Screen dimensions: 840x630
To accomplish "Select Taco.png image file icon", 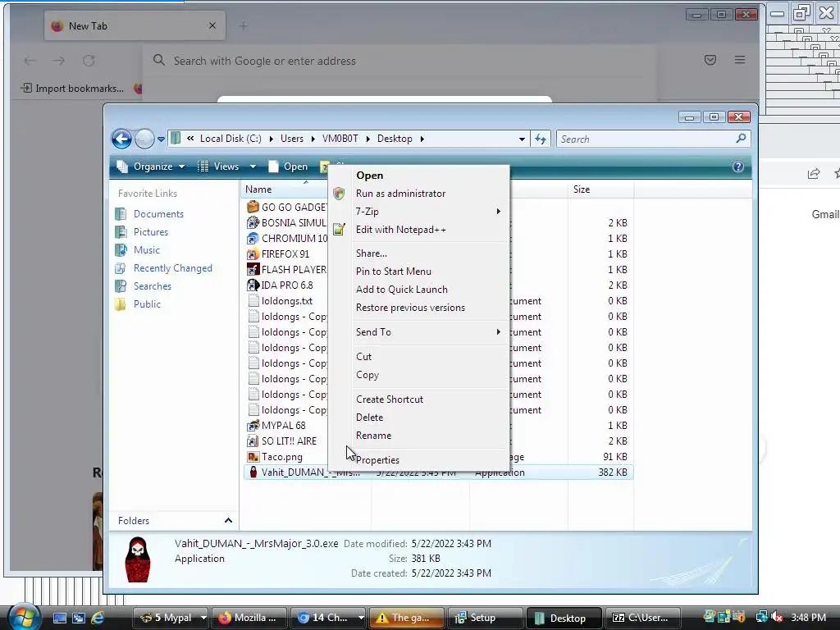I will [253, 456].
